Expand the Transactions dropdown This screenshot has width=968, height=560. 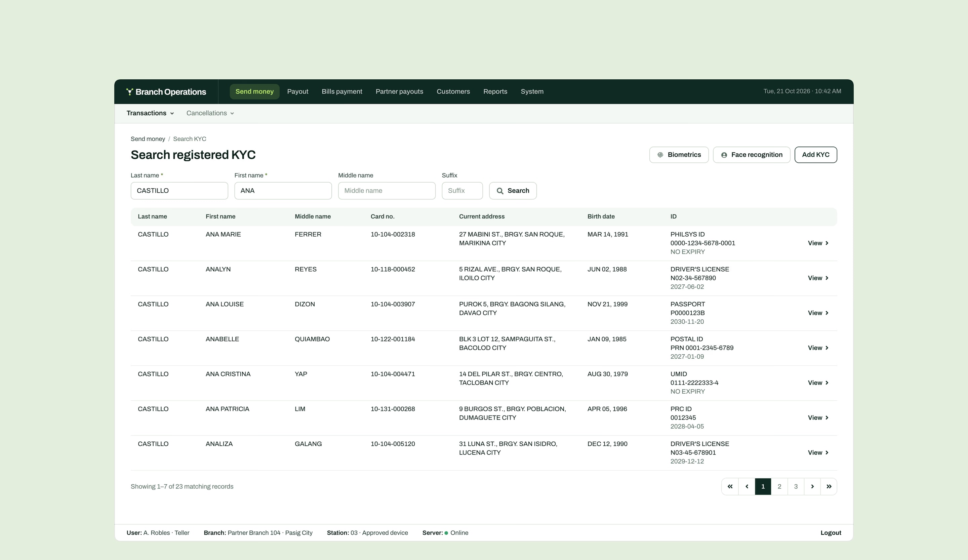[150, 113]
